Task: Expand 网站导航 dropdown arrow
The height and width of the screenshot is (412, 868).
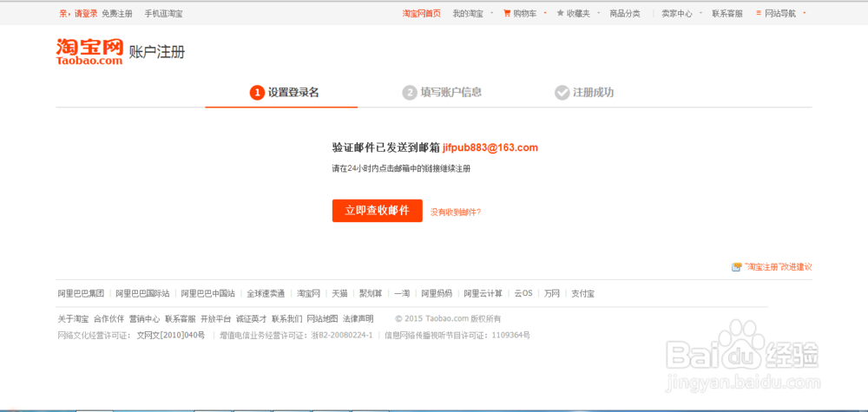Action: pos(804,13)
